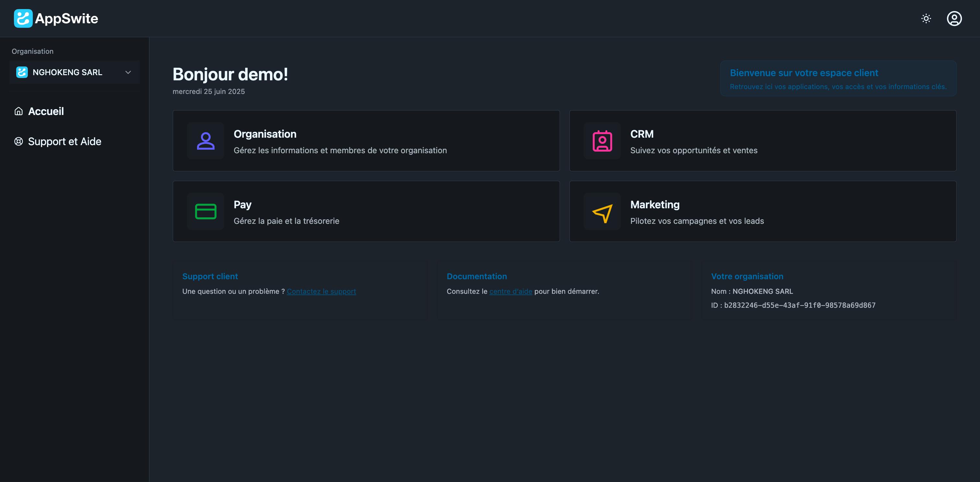Image resolution: width=980 pixels, height=482 pixels.
Task: Click the Documentation heading
Action: (x=477, y=276)
